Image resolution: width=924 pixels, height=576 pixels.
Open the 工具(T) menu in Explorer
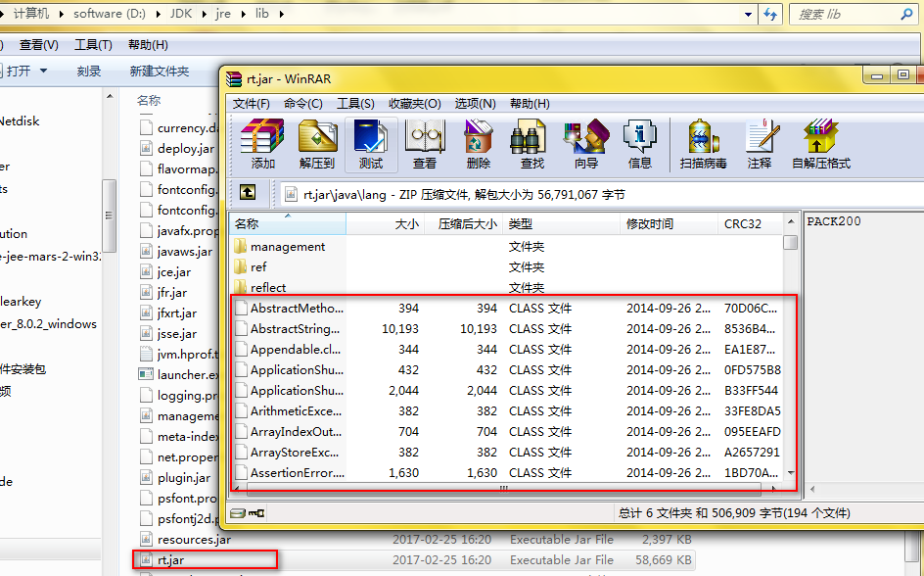93,45
